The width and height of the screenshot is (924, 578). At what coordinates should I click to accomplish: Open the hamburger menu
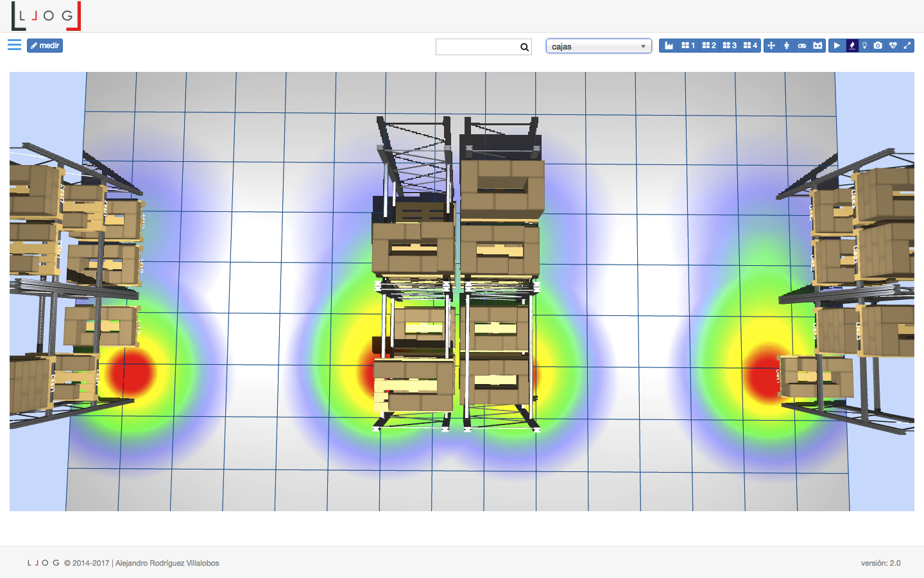[x=14, y=45]
